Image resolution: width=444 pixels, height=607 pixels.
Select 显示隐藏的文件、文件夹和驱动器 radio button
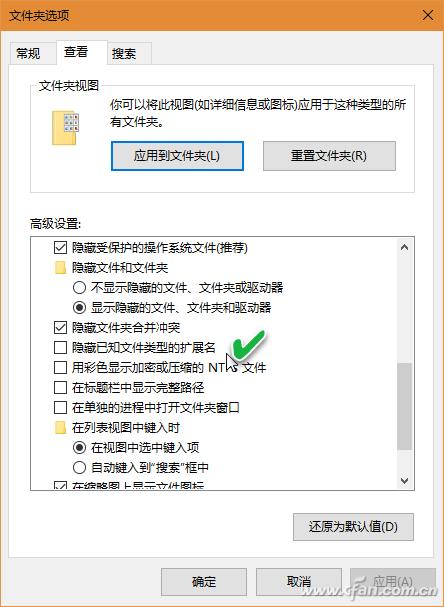click(x=79, y=308)
